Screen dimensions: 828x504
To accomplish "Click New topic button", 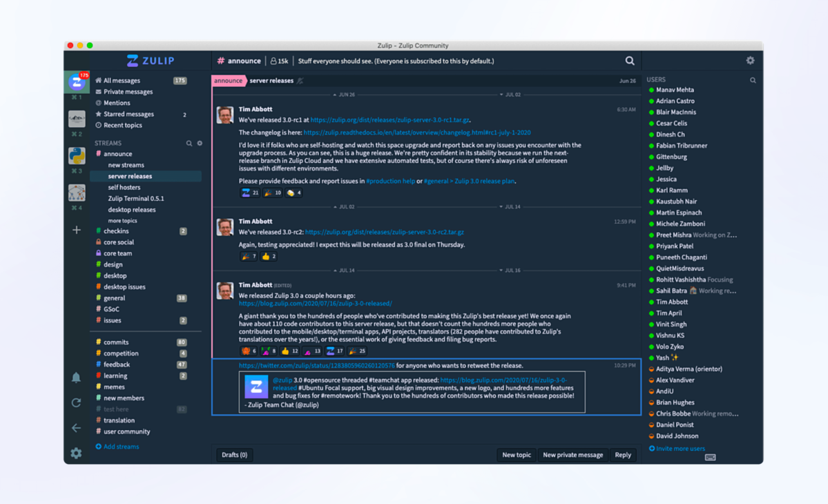I will click(x=517, y=455).
